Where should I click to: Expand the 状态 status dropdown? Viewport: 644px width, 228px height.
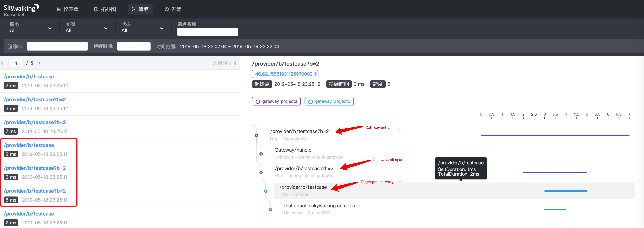pyautogui.click(x=143, y=28)
